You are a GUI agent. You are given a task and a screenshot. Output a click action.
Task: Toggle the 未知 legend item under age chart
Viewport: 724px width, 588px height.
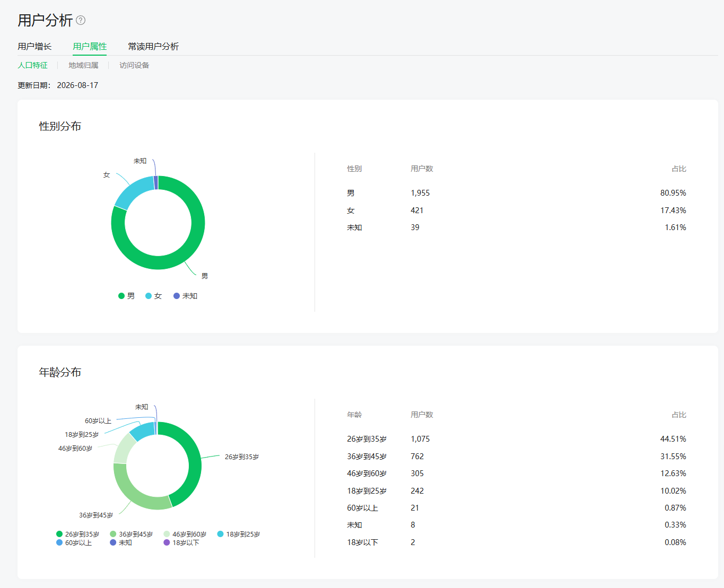(121, 542)
